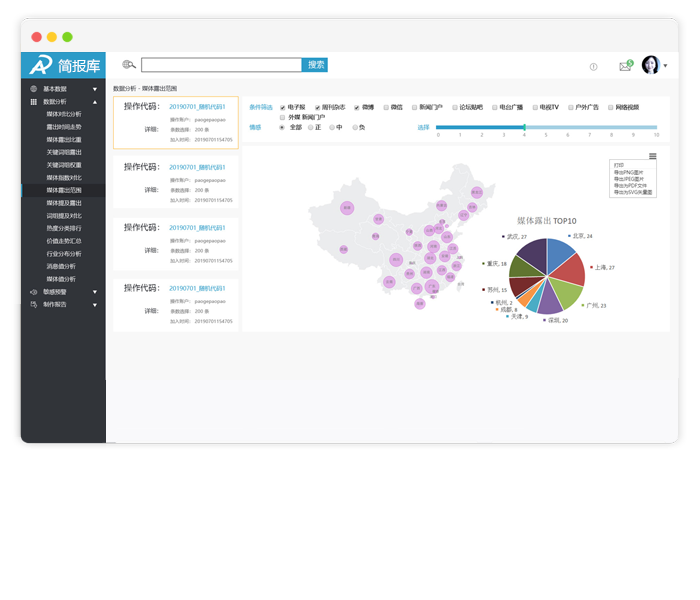Click the Heilongjiang bubble on the map
700x600 pixels.
pyautogui.click(x=477, y=192)
